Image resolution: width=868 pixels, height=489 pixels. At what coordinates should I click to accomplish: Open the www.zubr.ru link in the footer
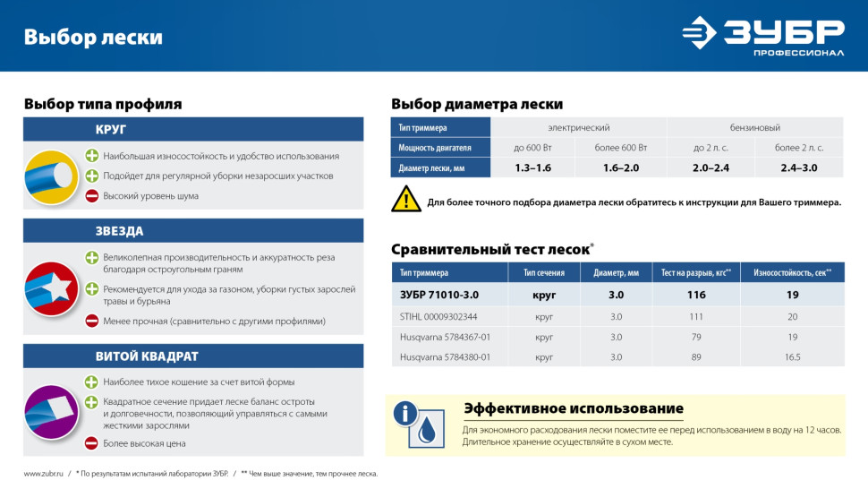pyautogui.click(x=43, y=474)
